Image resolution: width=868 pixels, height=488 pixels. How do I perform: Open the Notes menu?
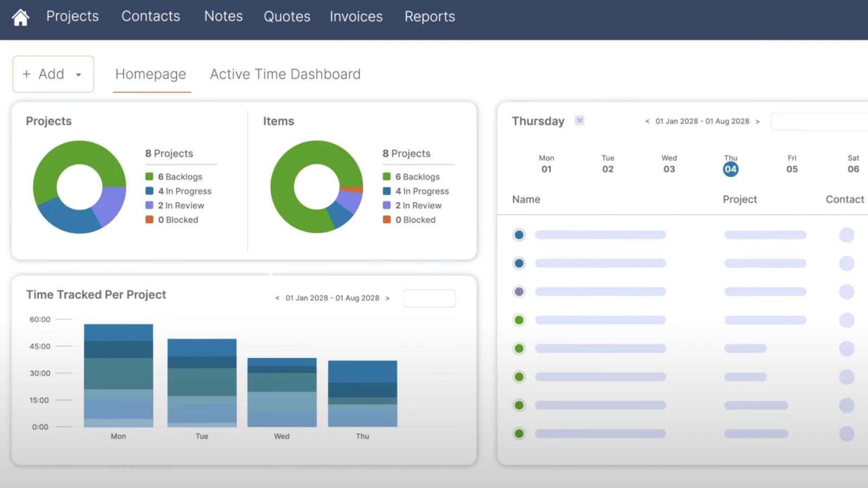[224, 16]
